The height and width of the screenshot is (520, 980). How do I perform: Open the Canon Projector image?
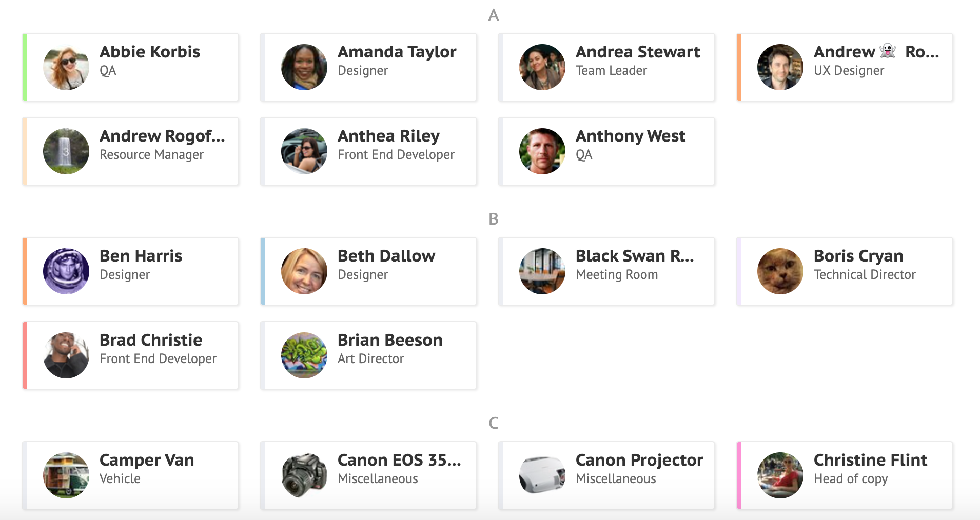(x=542, y=475)
